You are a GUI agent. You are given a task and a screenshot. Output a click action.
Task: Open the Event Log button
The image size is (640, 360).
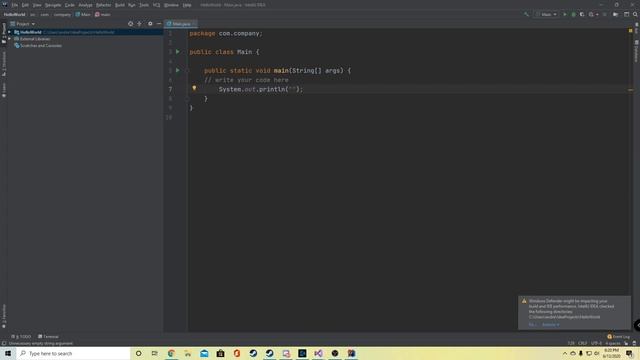tap(618, 337)
